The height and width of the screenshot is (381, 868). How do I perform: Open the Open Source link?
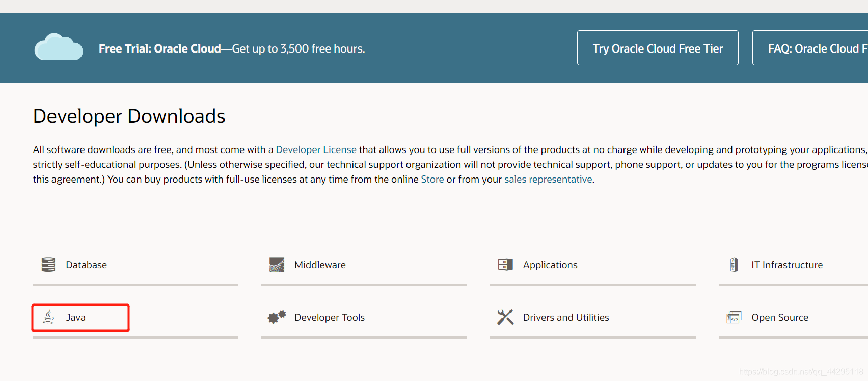point(780,318)
